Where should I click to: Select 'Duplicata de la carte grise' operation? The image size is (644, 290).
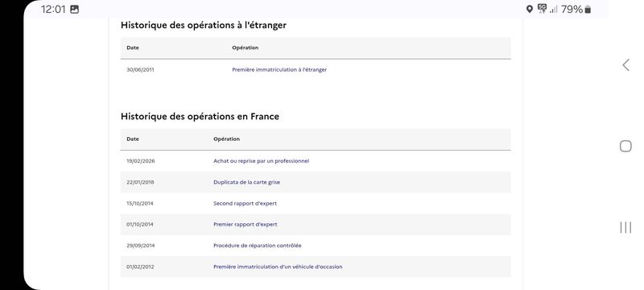point(246,182)
